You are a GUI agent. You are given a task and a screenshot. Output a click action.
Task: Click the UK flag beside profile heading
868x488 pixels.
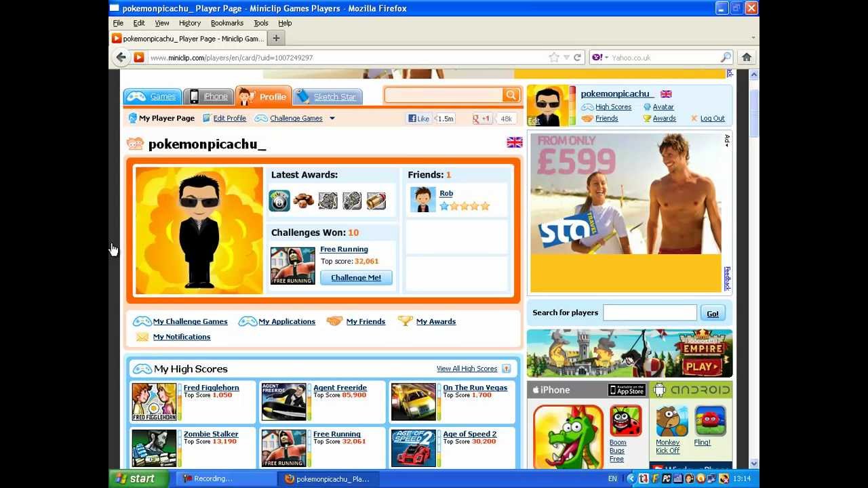click(x=515, y=142)
